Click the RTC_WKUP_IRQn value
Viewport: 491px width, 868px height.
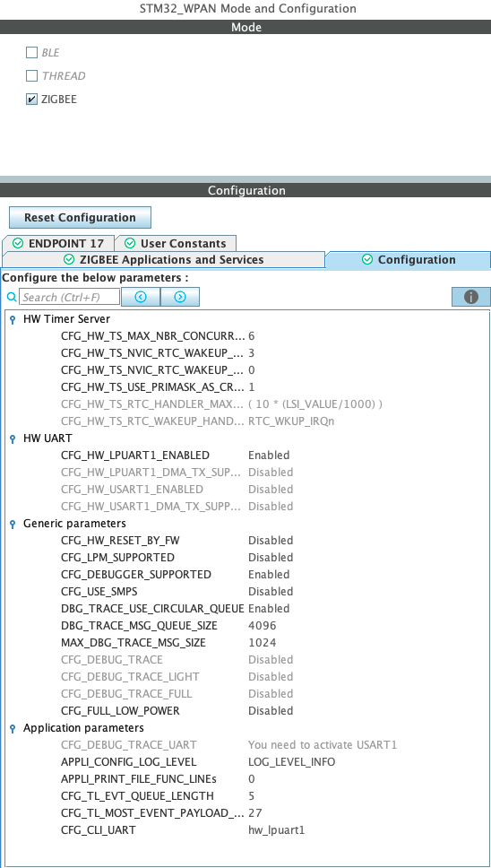click(291, 421)
